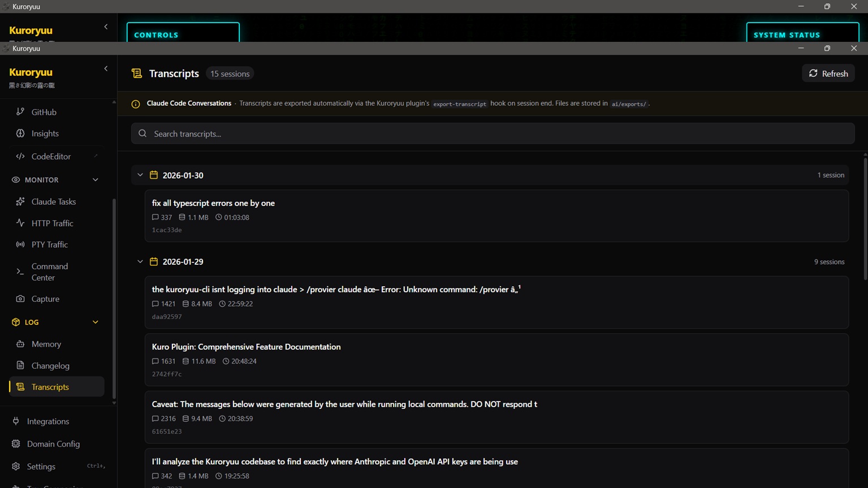Click the Memory icon under Log
The image size is (868, 488).
[20, 344]
